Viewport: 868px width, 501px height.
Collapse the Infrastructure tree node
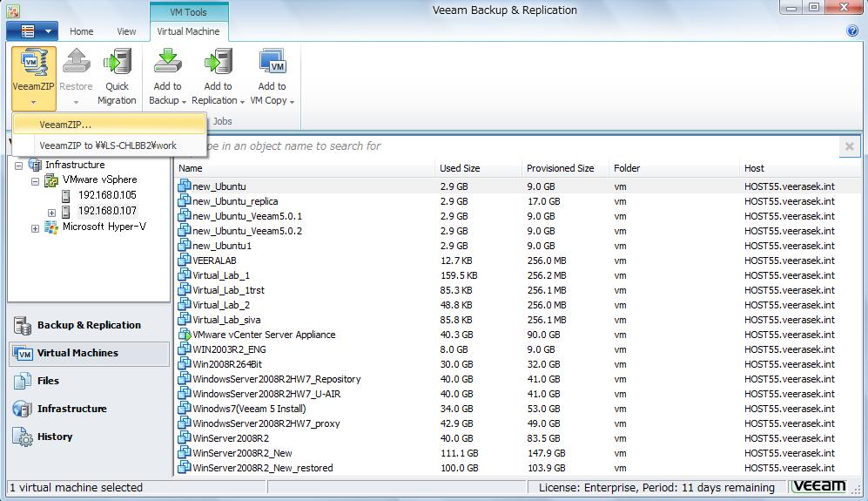coord(19,166)
